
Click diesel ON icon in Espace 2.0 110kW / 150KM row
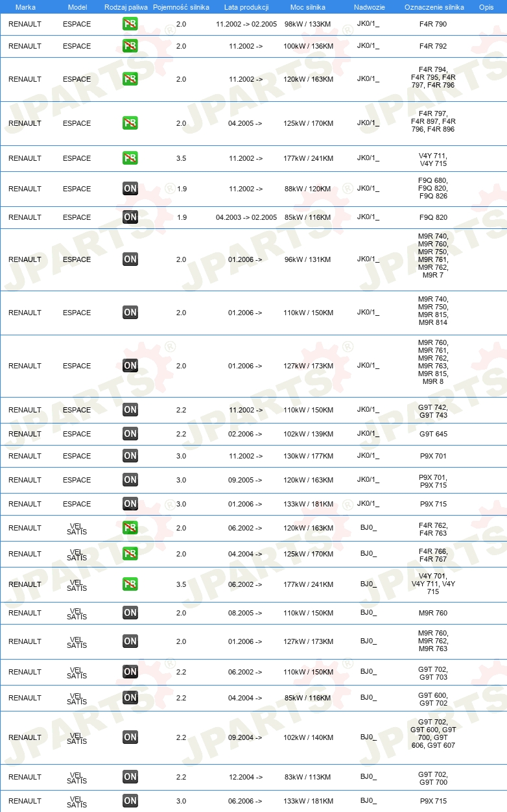[130, 313]
